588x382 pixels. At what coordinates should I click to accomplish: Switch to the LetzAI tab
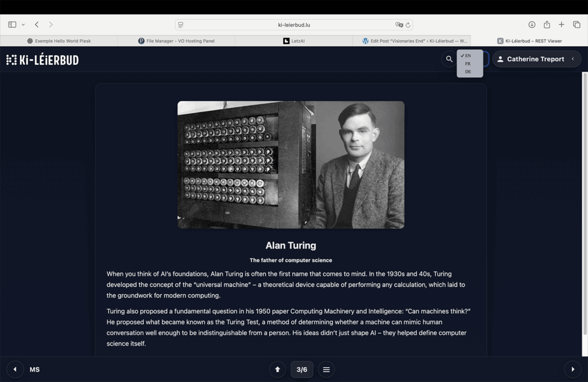tap(294, 41)
